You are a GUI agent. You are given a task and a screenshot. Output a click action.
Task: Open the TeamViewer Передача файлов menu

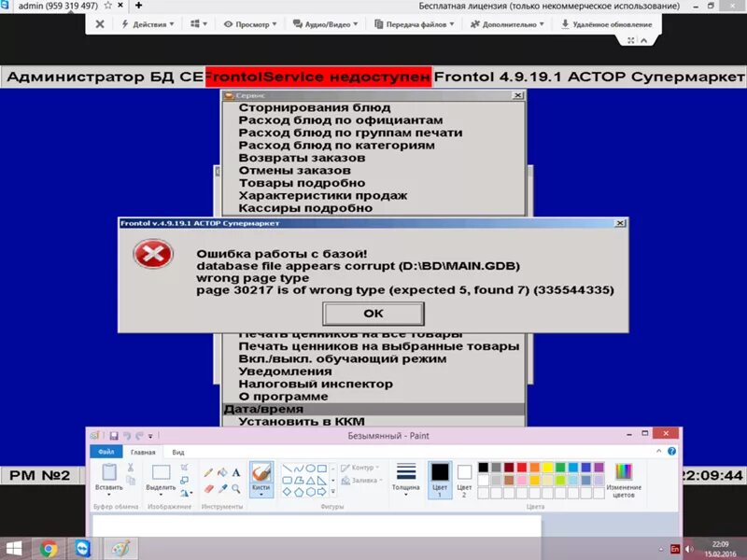[415, 24]
